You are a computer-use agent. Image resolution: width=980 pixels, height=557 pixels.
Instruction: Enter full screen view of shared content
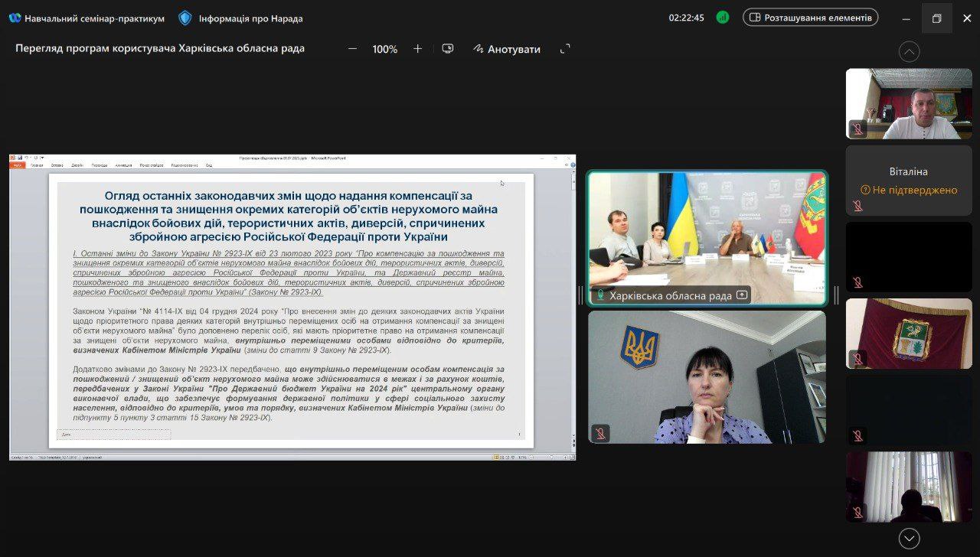pyautogui.click(x=565, y=49)
